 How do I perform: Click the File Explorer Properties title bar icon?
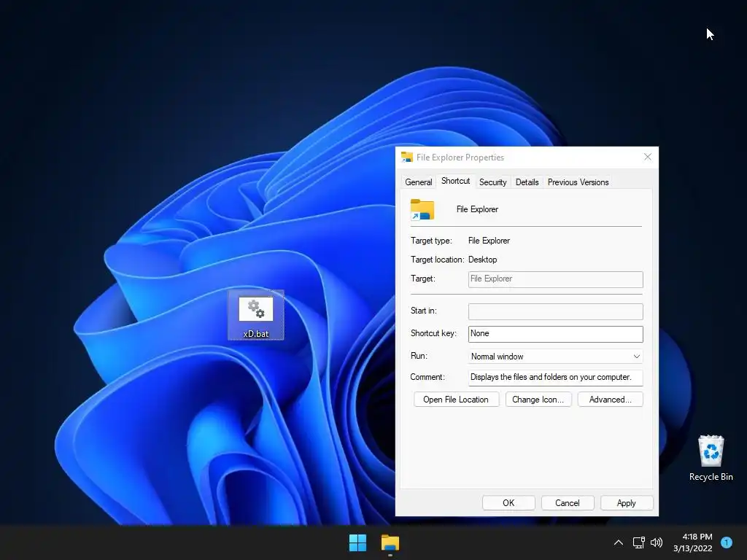tap(407, 157)
